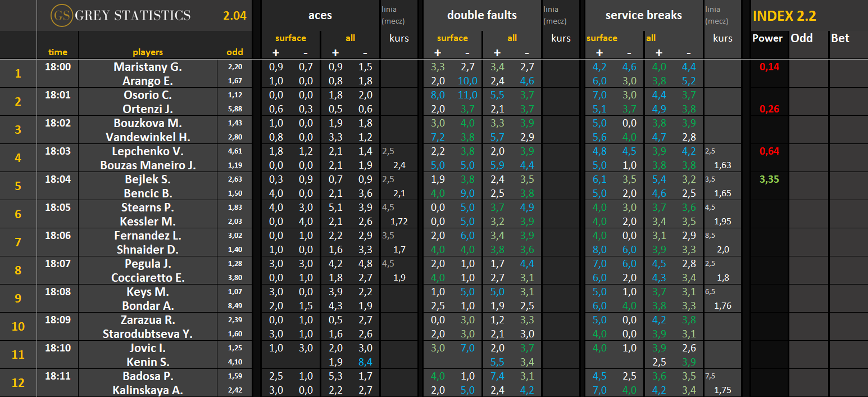
Task: Select the 2.04 date cell
Action: [234, 16]
